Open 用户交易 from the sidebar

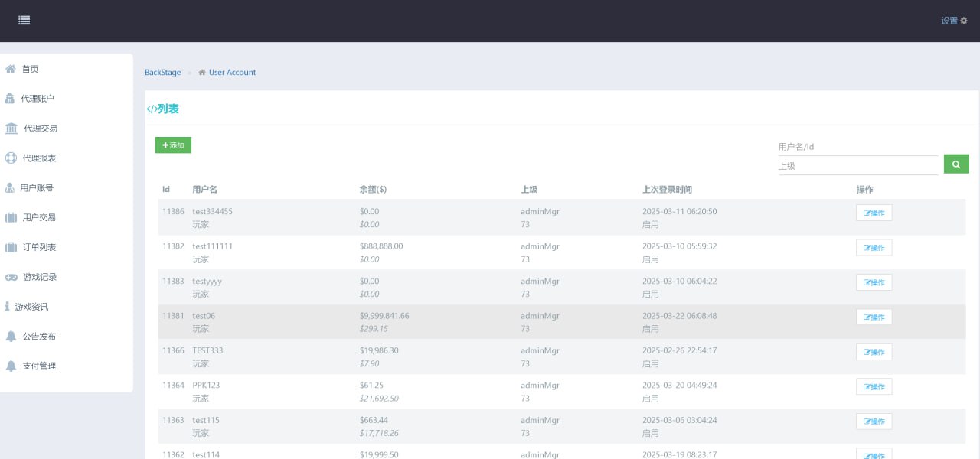coord(39,217)
